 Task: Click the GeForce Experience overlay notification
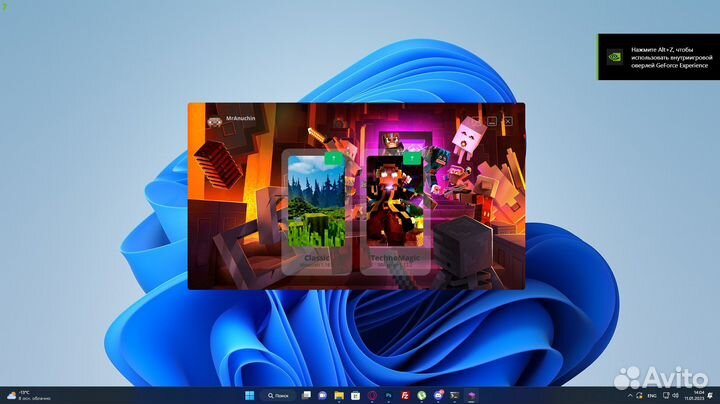coord(659,57)
